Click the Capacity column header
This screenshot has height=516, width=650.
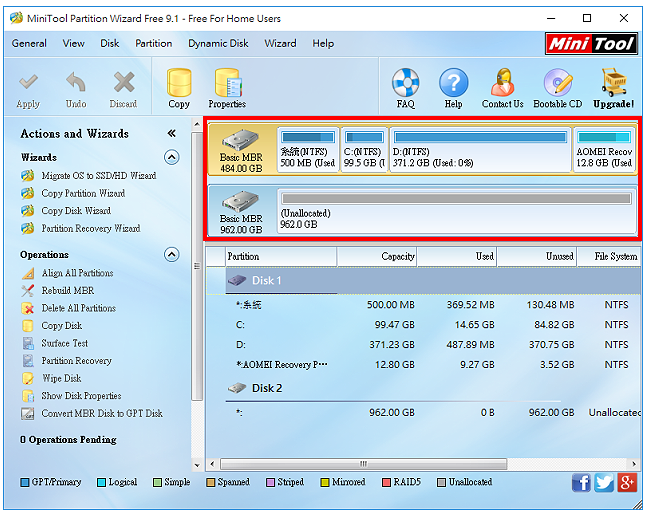coord(377,257)
